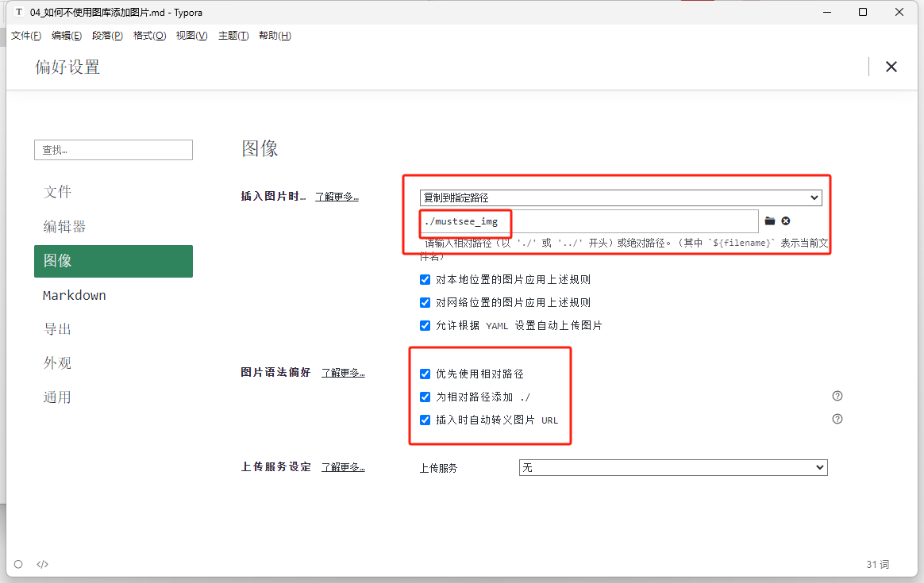Open the 主题(T) menu
Image resolution: width=924 pixels, height=583 pixels.
point(233,36)
